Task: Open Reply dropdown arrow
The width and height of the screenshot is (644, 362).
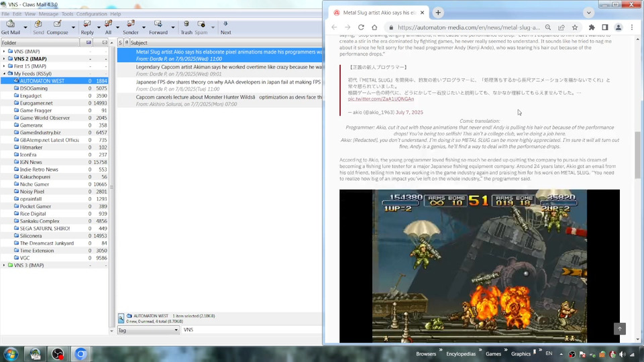Action: point(99,28)
